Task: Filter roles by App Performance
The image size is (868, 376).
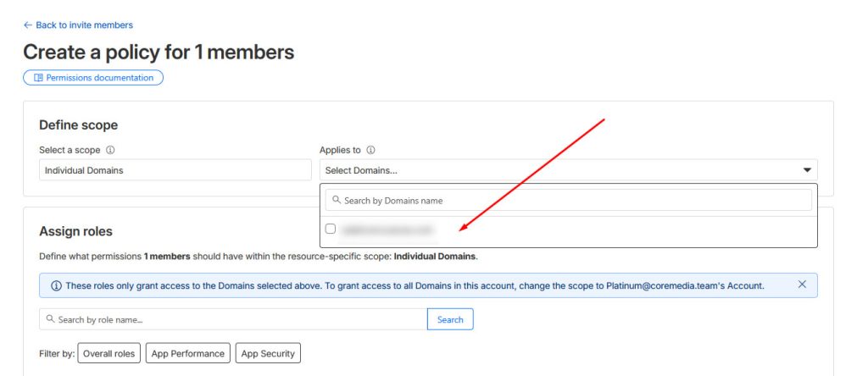Action: [x=188, y=354]
